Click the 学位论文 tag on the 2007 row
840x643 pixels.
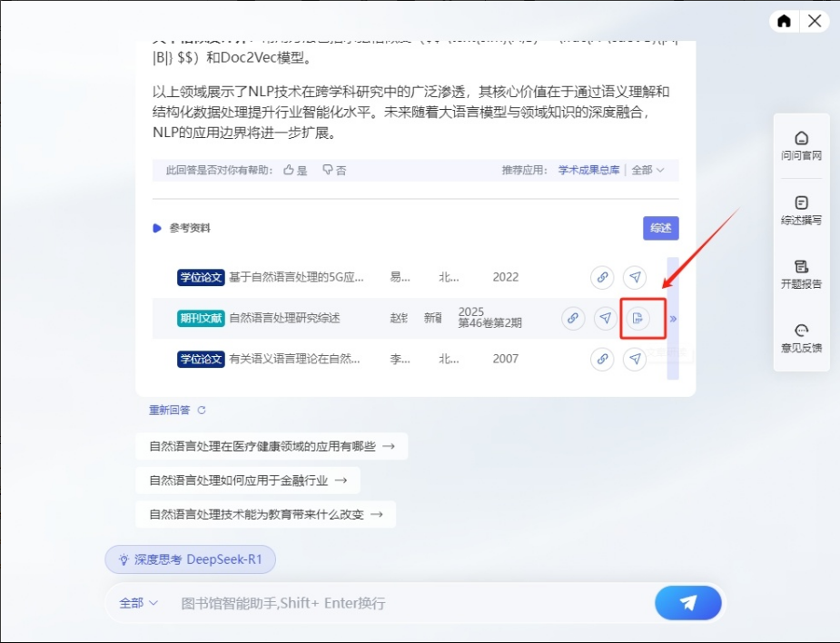[x=201, y=359]
